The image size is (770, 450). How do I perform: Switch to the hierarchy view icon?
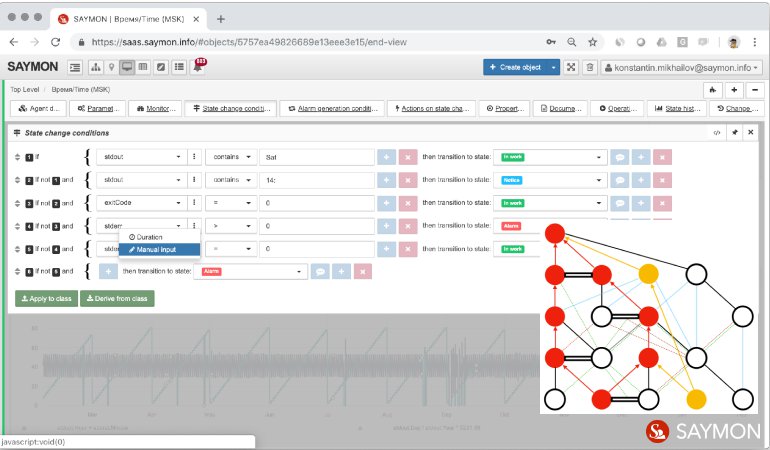point(96,67)
